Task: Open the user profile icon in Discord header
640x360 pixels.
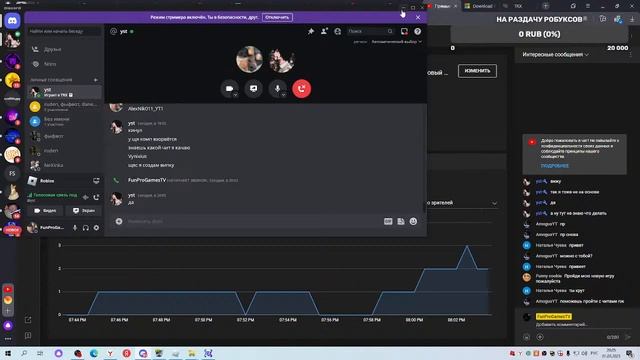Action: coord(338,31)
